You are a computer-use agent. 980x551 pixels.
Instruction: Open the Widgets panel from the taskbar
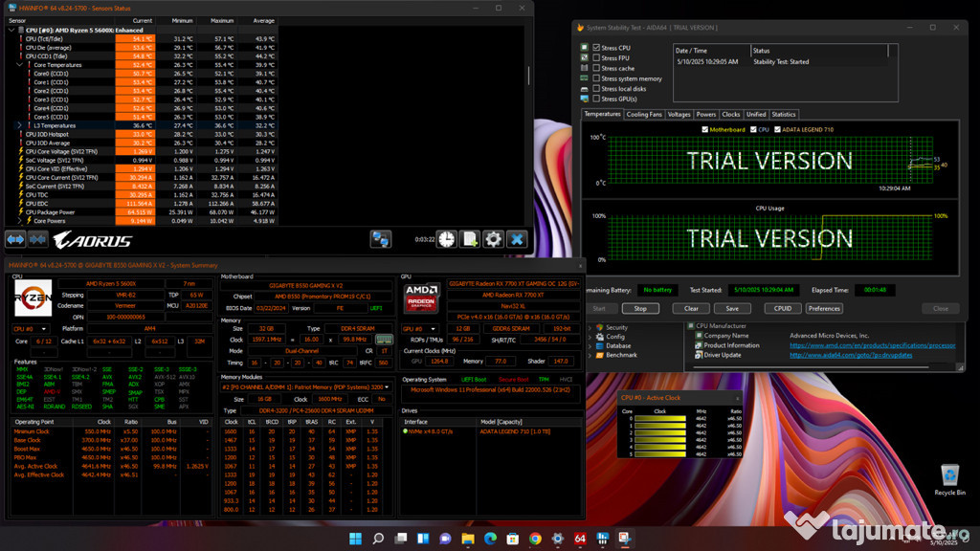423,539
